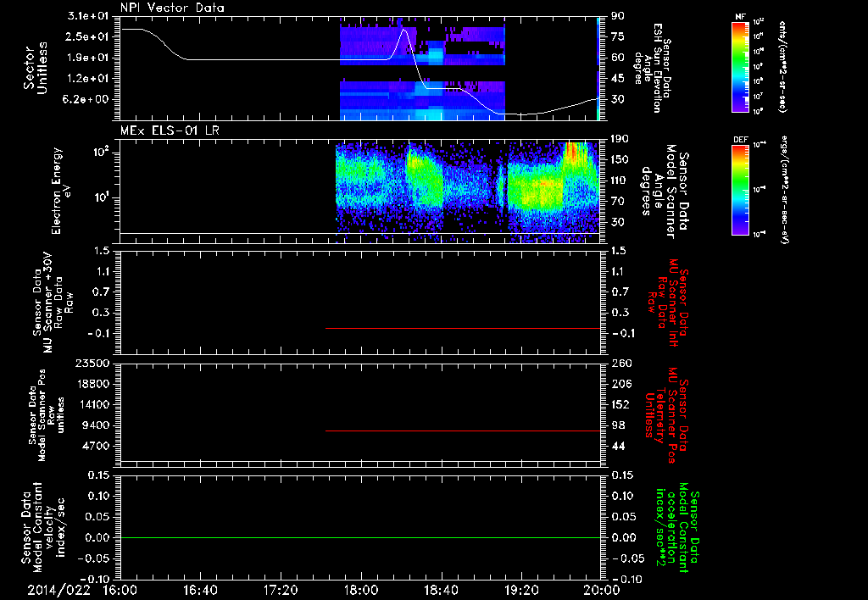This screenshot has width=868, height=600.
Task: Click the "Model Scanner Angle degrees" axis label
Action: pos(665,192)
